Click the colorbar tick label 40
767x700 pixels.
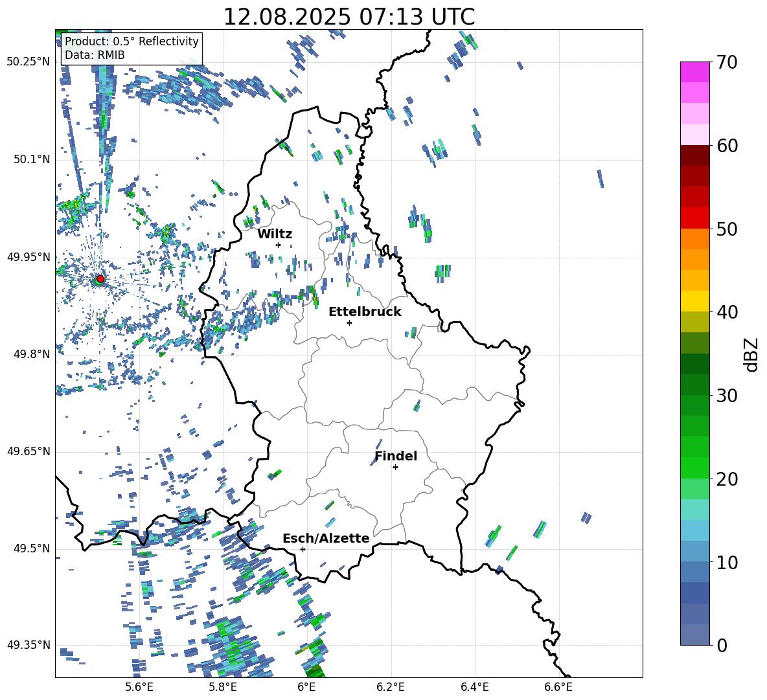(727, 312)
